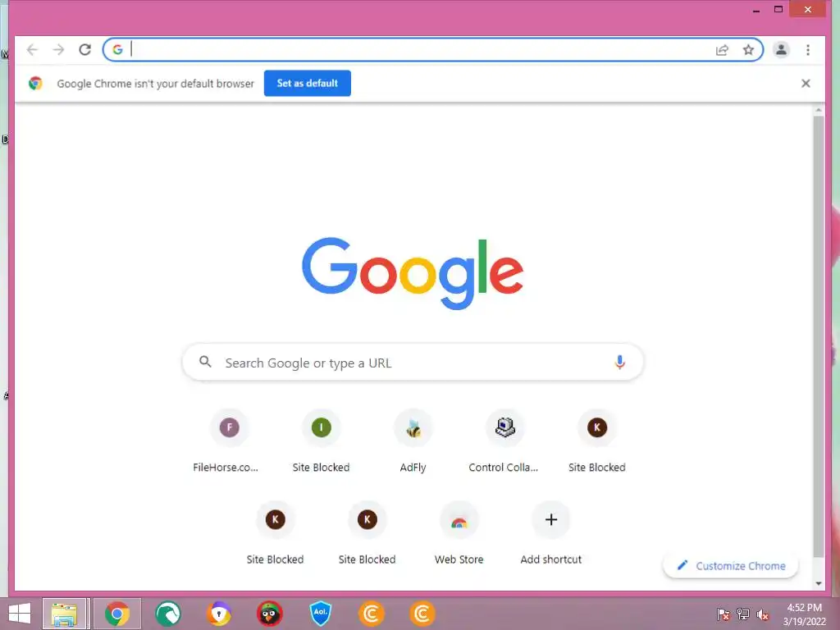
Task: Open the profile avatar menu
Action: tap(781, 50)
